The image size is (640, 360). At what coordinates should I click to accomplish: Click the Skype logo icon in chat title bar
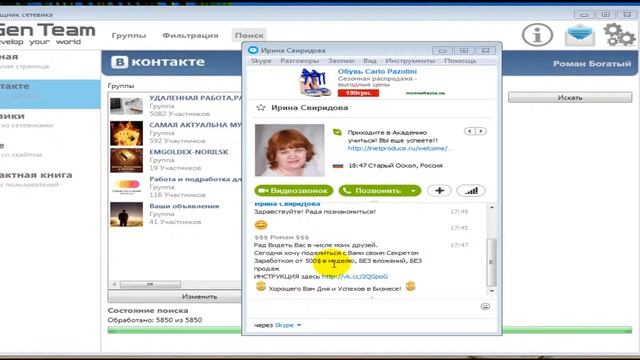[253, 50]
